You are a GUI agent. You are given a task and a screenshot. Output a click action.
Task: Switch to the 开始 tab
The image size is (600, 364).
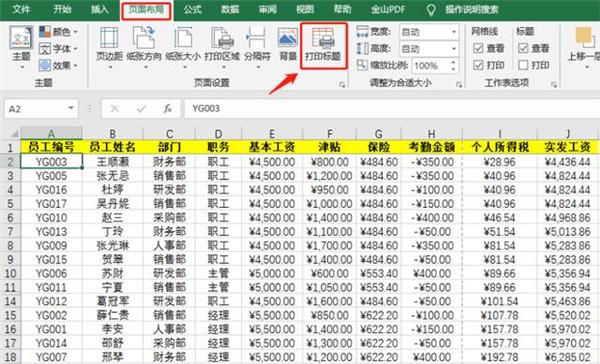pyautogui.click(x=62, y=9)
